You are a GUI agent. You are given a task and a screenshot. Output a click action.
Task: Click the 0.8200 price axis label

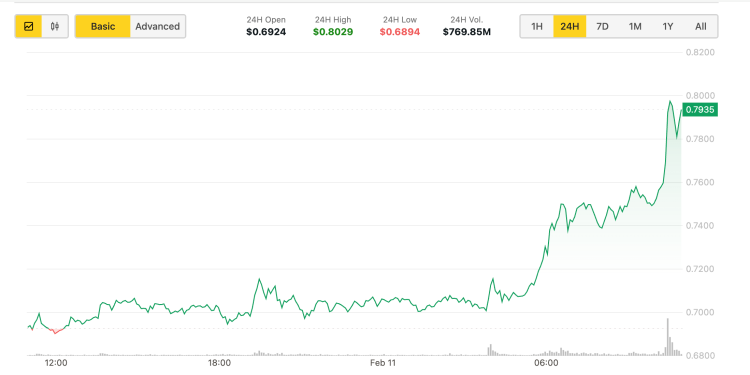tap(700, 52)
